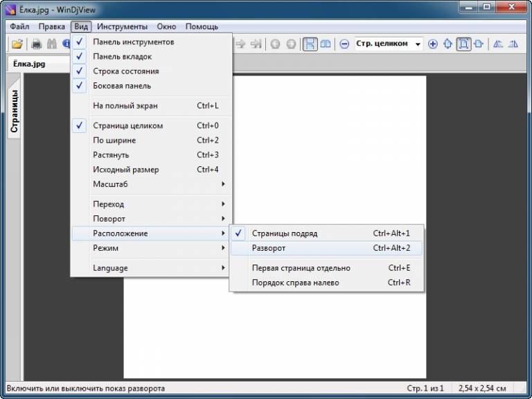Click the Rotate left icon

[x=498, y=44]
